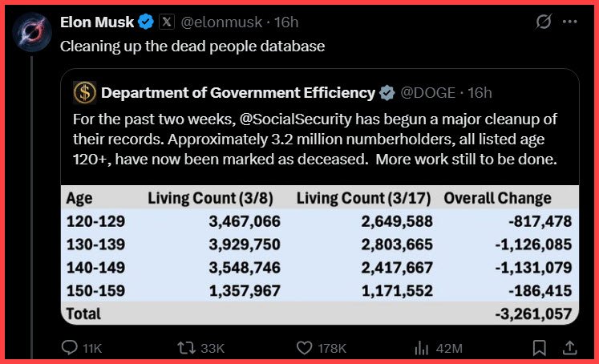
Task: Click the DOGE gold dollar avatar
Action: [x=84, y=93]
